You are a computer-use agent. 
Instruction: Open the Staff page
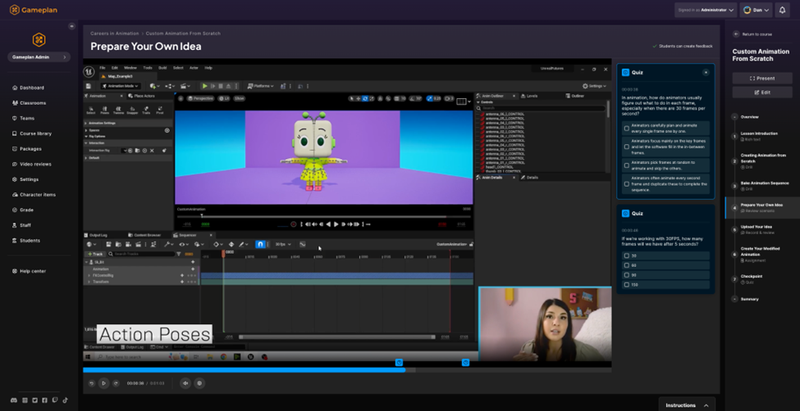point(22,225)
